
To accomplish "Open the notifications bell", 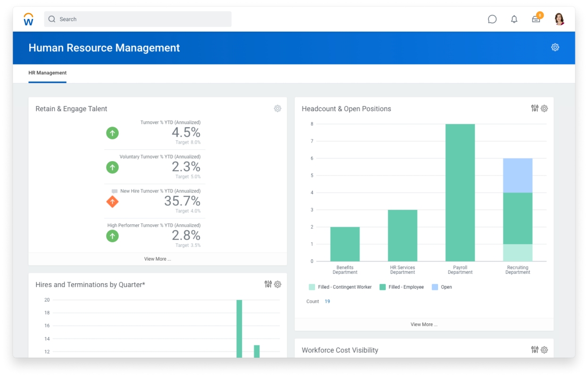I will tap(514, 19).
